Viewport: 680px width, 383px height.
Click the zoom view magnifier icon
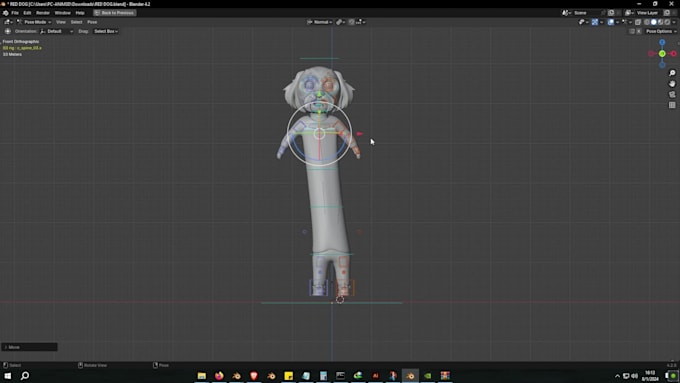coord(672,73)
